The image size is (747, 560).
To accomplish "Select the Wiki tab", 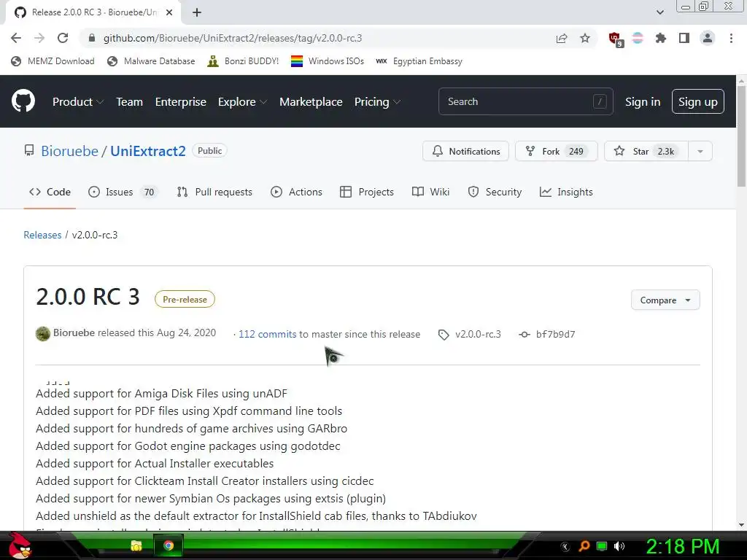I will (x=430, y=192).
